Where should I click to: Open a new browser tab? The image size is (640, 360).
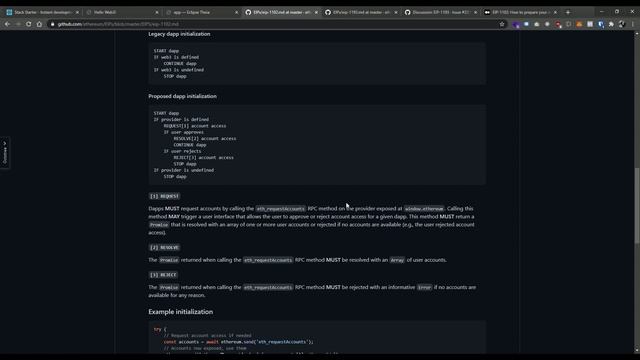tap(568, 12)
